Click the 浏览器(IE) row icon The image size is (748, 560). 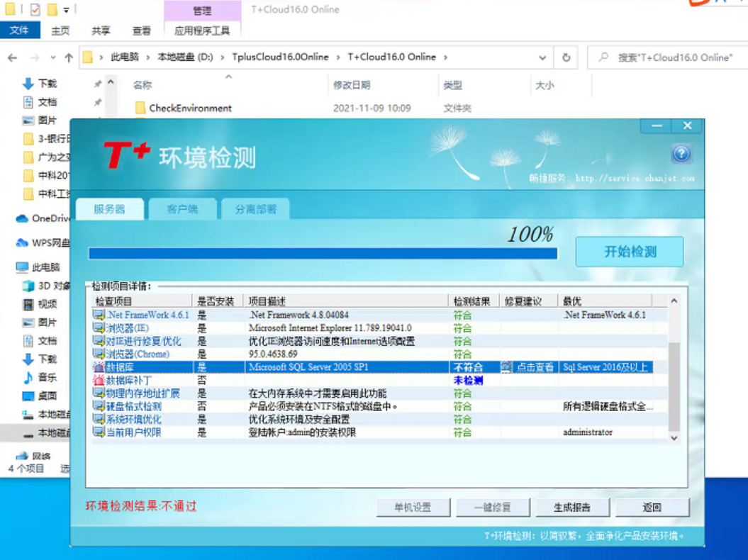(99, 327)
